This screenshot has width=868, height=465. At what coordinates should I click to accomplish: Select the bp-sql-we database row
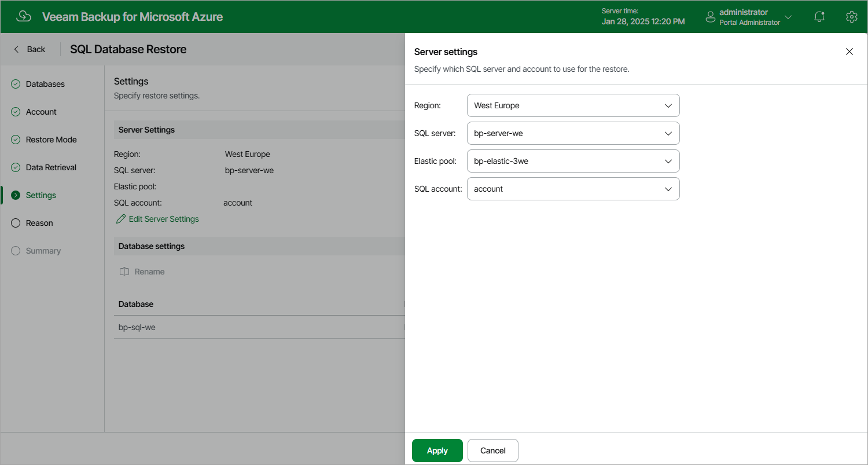(x=259, y=327)
